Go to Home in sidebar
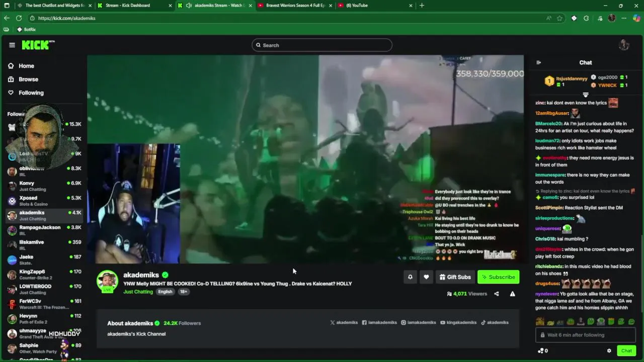 21,66
